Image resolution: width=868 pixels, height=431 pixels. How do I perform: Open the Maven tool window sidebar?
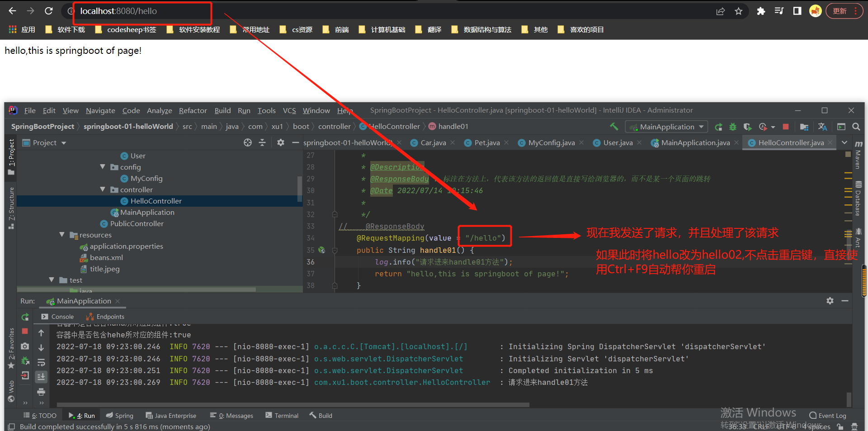[858, 156]
